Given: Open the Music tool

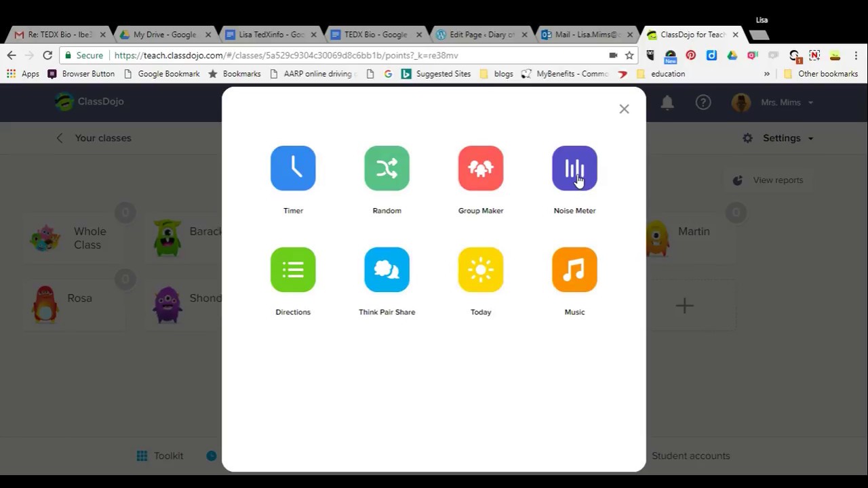Looking at the screenshot, I should (x=574, y=270).
